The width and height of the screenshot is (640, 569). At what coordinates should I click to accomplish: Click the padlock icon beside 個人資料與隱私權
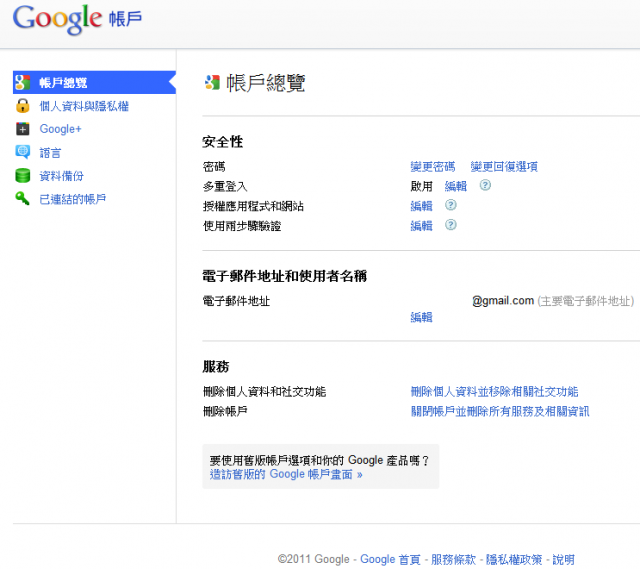point(22,106)
